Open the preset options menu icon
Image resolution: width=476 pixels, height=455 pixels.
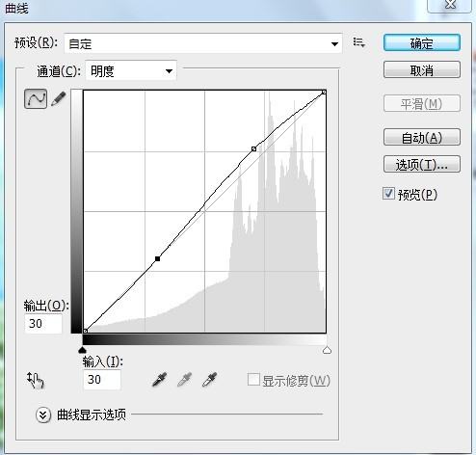tap(358, 42)
